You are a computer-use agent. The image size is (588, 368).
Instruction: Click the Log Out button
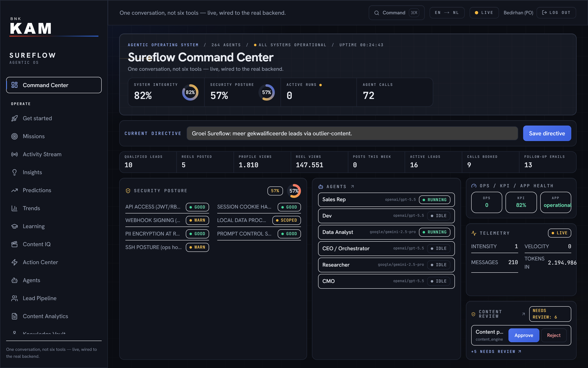pyautogui.click(x=556, y=13)
